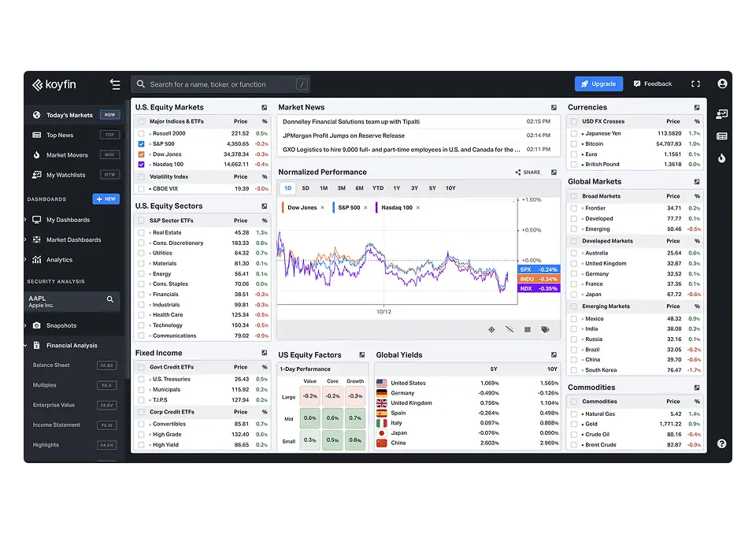The image size is (756, 534).
Task: Expand the US Equity Factors widget
Action: [x=361, y=355]
